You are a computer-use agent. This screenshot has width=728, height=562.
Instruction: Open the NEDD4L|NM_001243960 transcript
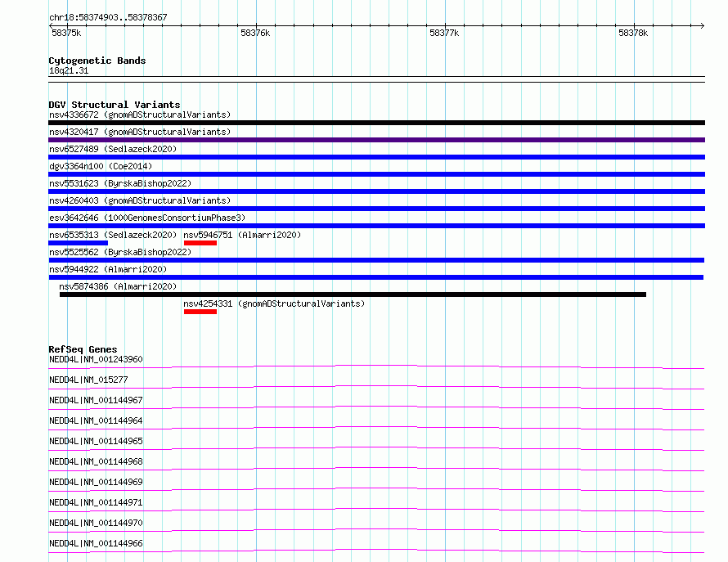(x=96, y=359)
